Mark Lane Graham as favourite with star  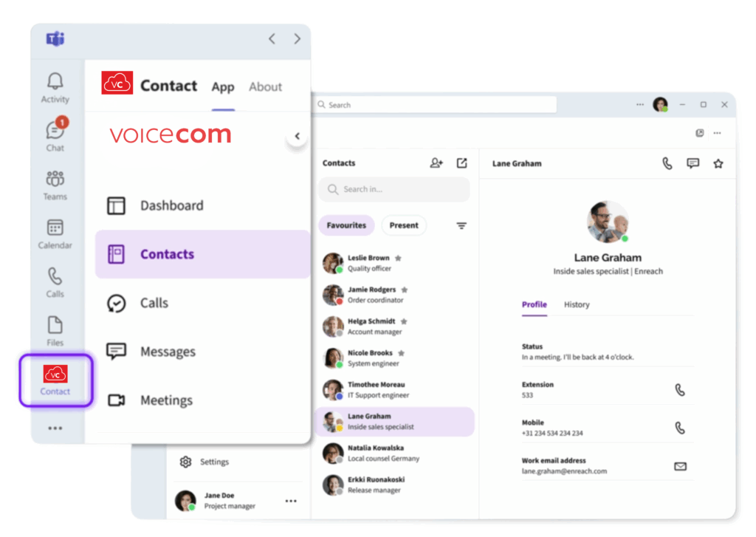point(718,163)
